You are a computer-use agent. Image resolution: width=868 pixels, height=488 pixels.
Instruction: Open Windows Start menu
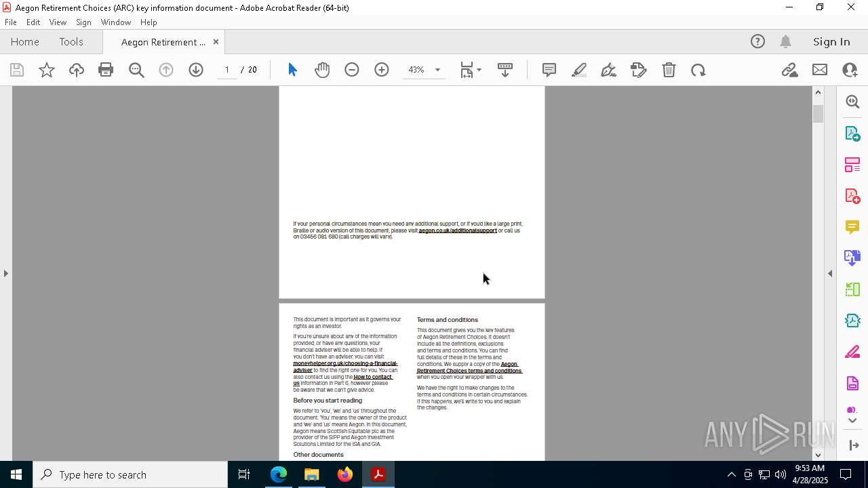[x=16, y=474]
